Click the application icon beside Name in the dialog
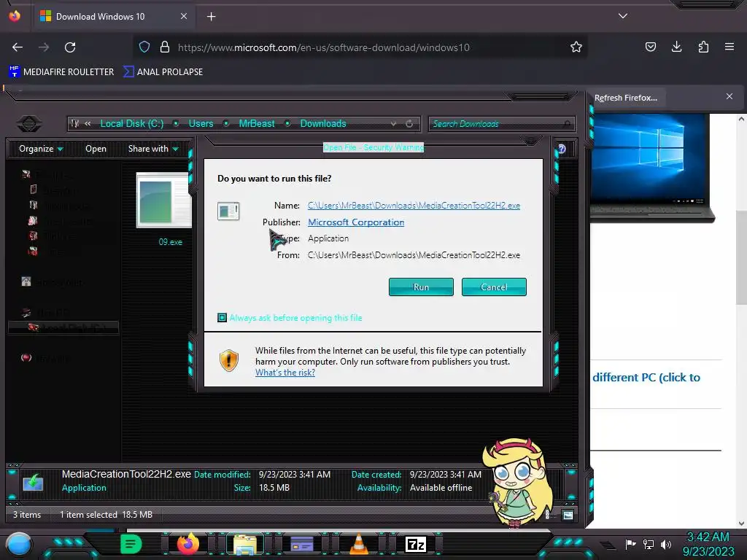This screenshot has height=560, width=747. [x=228, y=211]
